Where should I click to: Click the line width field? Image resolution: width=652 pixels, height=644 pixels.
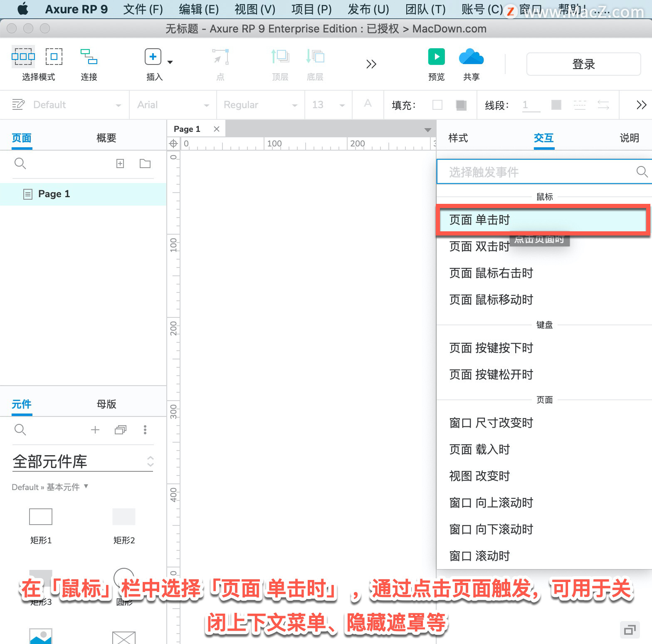(x=531, y=105)
